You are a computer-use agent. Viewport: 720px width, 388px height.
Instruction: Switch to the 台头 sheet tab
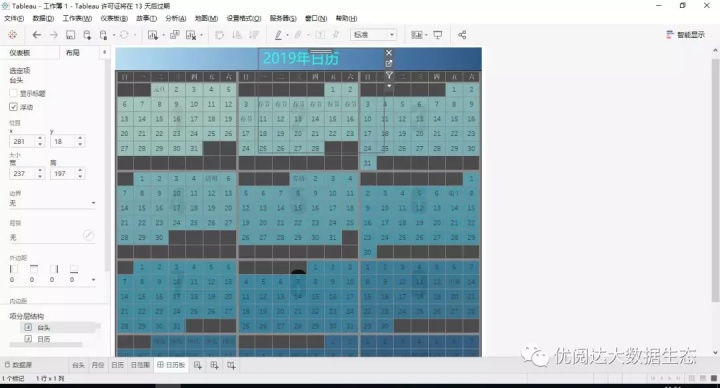[78, 365]
